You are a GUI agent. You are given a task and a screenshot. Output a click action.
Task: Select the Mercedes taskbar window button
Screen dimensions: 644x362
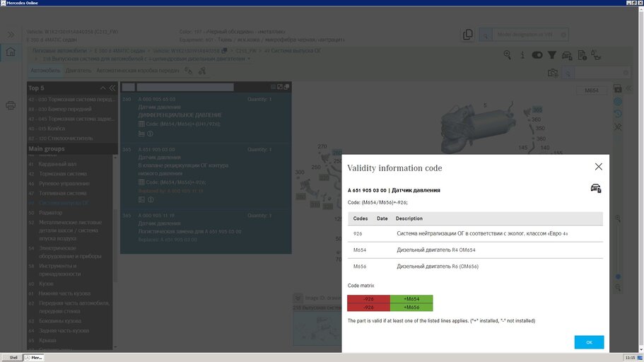tap(34, 358)
